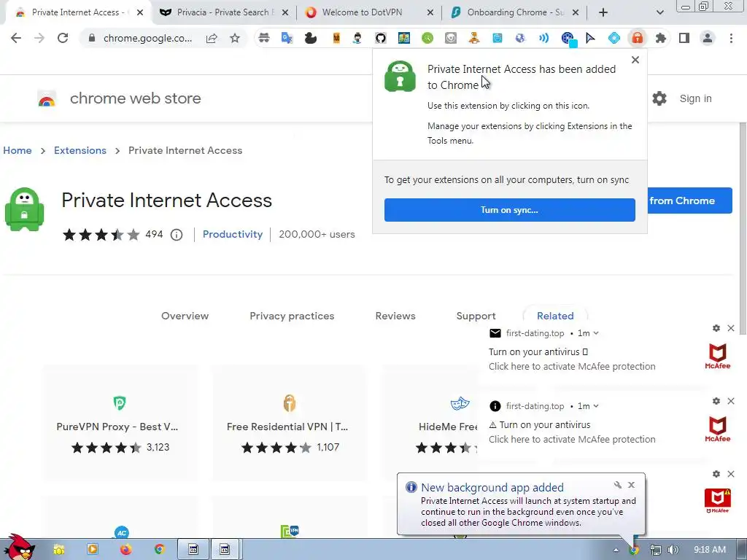747x560 pixels.
Task: Click the Private Internet Access toolbar extension icon
Action: (637, 38)
